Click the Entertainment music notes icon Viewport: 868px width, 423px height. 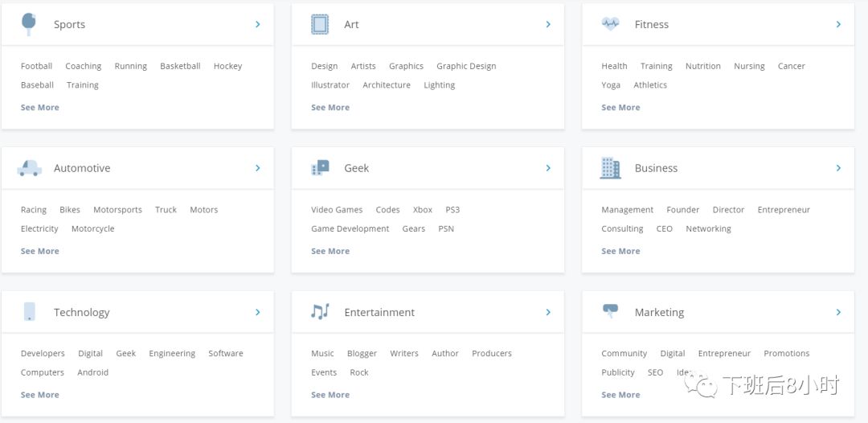(320, 312)
